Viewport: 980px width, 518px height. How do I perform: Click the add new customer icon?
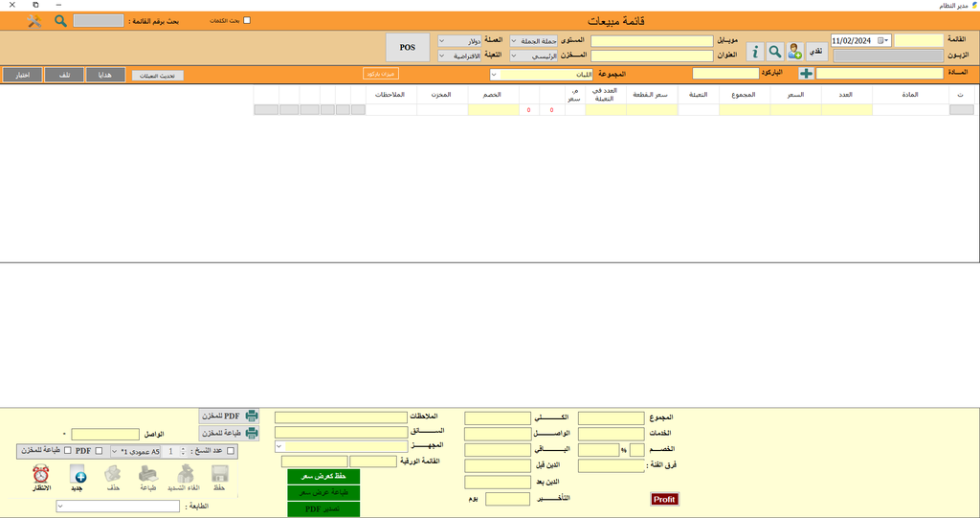click(x=795, y=50)
